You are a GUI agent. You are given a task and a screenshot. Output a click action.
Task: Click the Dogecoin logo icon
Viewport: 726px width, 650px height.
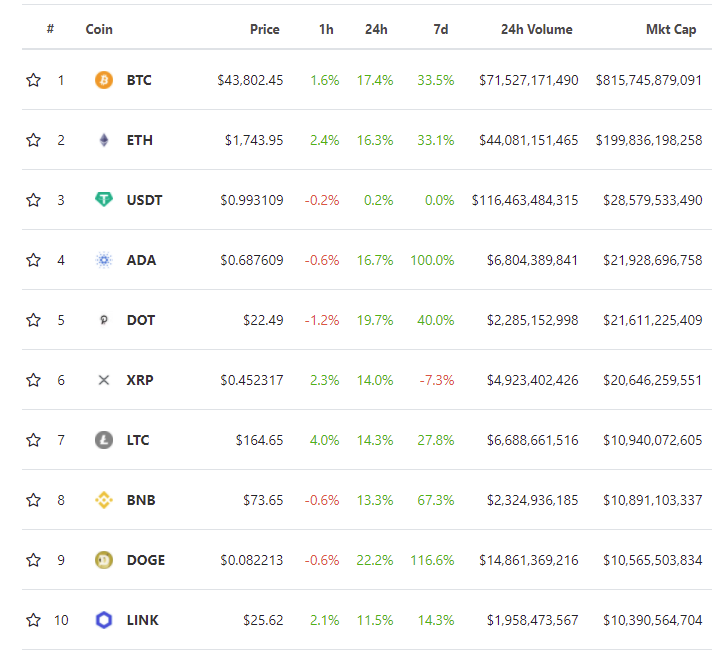[x=104, y=560]
